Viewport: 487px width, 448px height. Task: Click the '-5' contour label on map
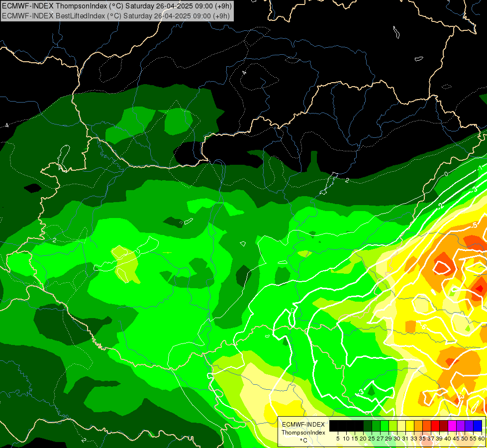click(474, 225)
